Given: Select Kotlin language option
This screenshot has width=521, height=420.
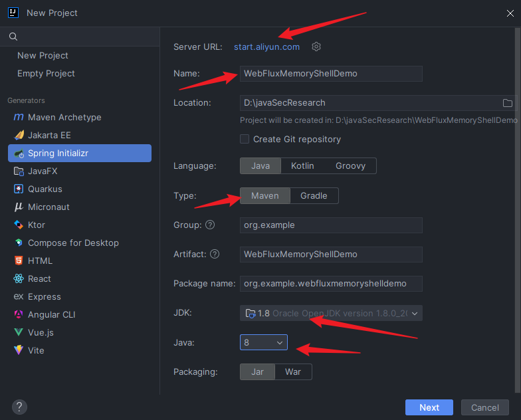Looking at the screenshot, I should (302, 166).
